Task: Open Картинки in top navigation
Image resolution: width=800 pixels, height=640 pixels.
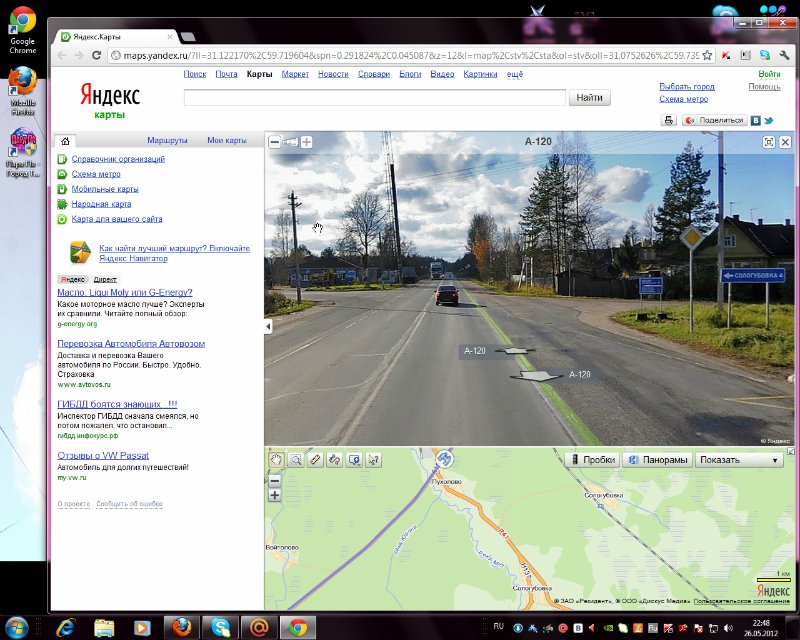Action: (480, 74)
